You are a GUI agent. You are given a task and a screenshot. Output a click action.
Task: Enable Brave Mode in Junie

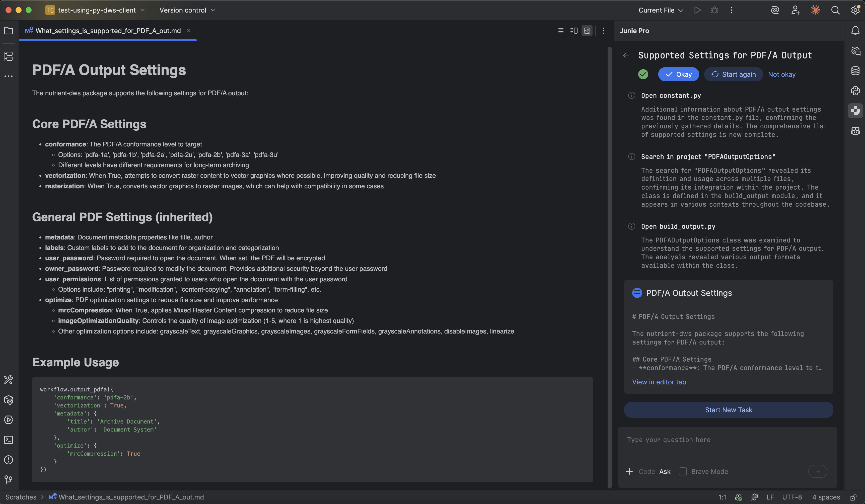683,471
